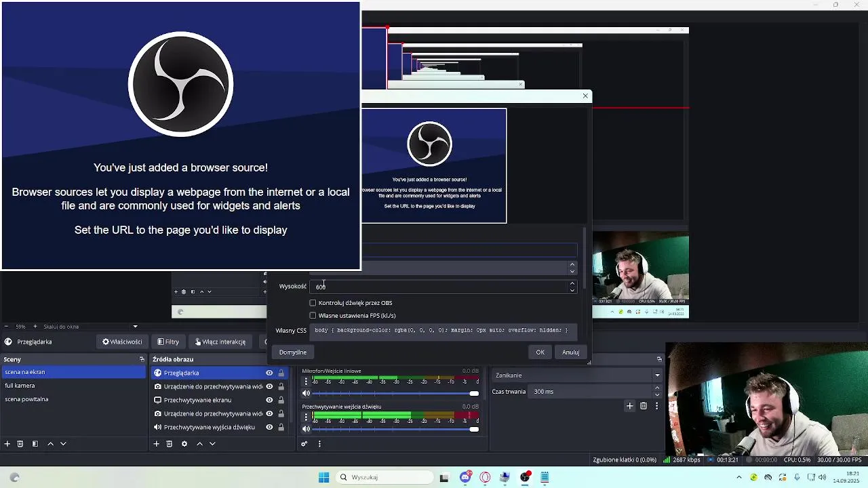The height and width of the screenshot is (488, 868).
Task: Click Czas trwania 300 ms field
Action: coord(591,392)
